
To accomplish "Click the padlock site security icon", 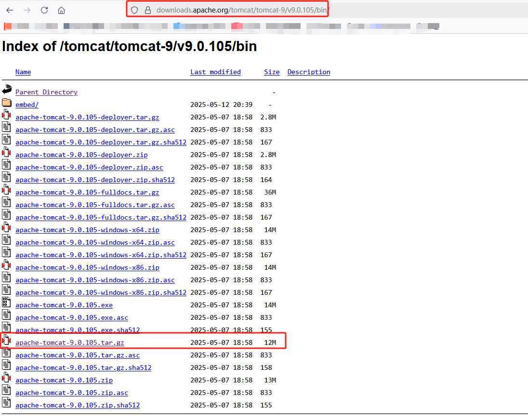I will pos(147,10).
